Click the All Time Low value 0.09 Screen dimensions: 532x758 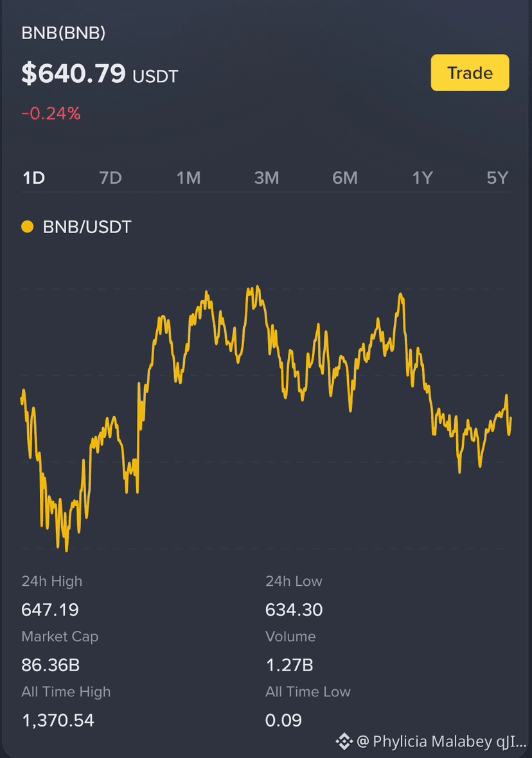pyautogui.click(x=283, y=720)
